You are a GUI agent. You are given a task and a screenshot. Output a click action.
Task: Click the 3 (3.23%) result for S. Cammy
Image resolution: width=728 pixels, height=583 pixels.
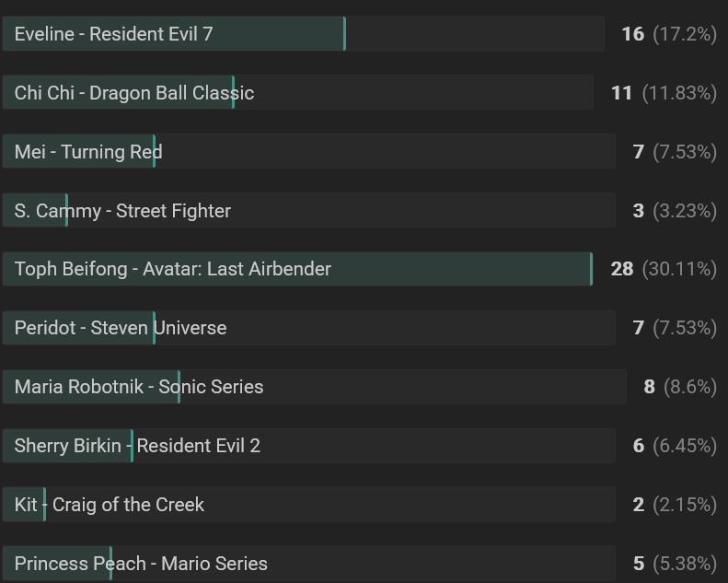pos(676,211)
